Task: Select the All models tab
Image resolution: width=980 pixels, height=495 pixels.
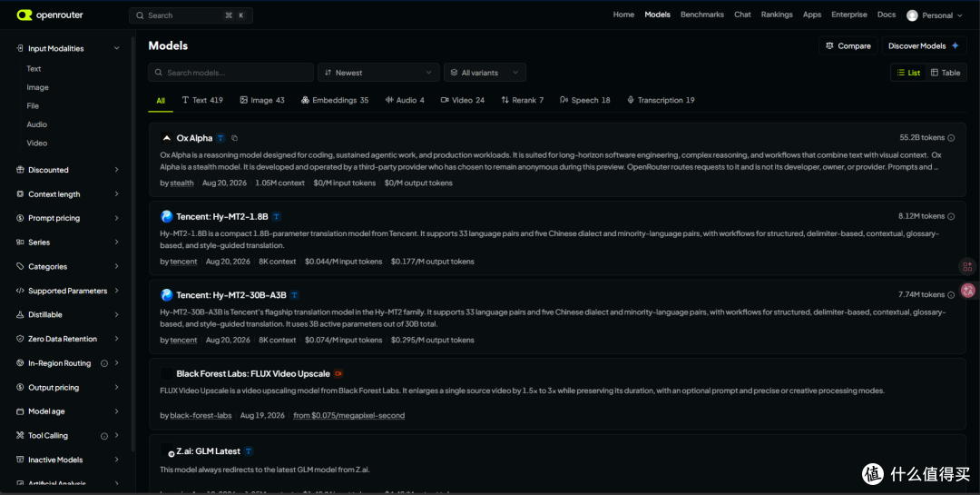Action: (161, 100)
